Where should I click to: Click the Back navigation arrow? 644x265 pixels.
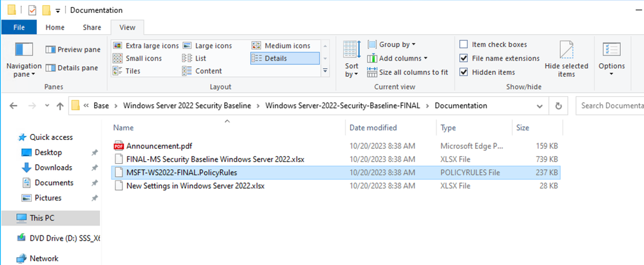pos(14,106)
